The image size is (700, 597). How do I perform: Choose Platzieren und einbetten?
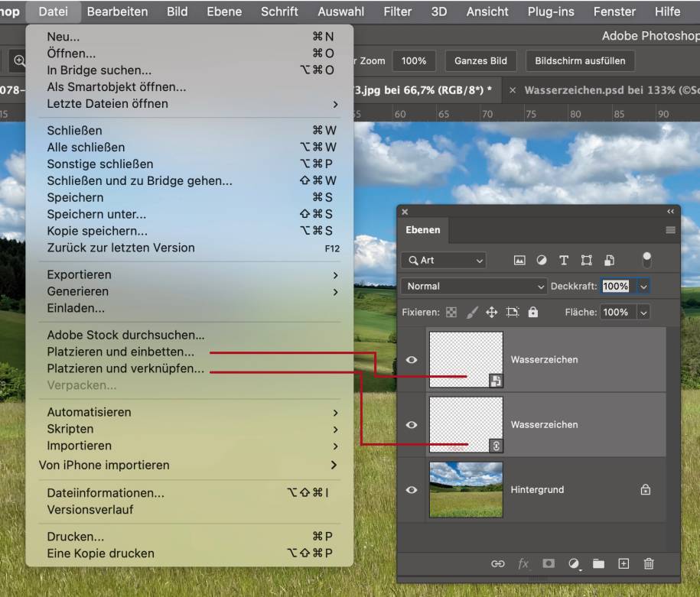click(121, 352)
